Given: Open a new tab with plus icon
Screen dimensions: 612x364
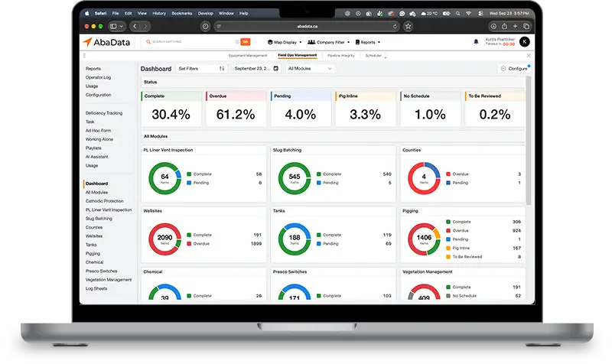Looking at the screenshot, I should [515, 26].
